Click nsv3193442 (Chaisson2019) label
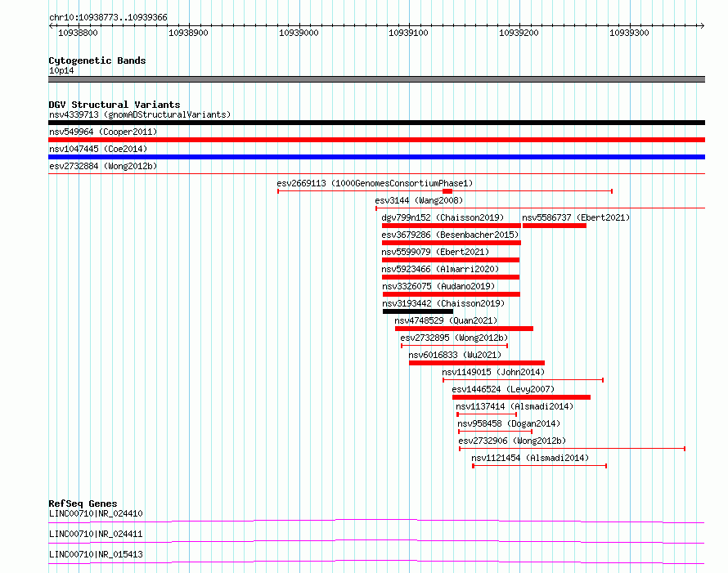The image size is (728, 573). pos(443,303)
